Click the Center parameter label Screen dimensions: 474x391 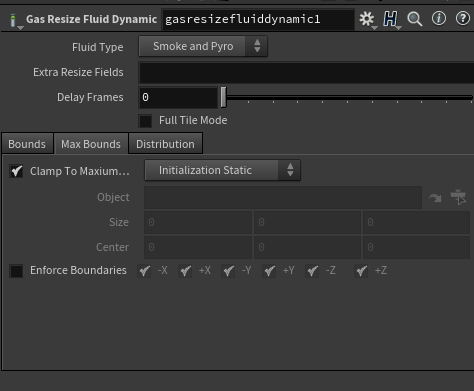coord(112,247)
